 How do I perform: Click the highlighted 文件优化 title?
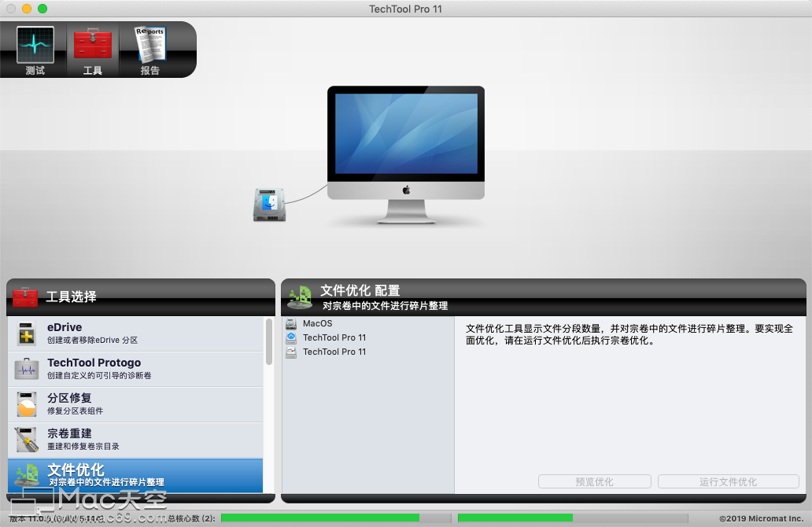[x=76, y=470]
